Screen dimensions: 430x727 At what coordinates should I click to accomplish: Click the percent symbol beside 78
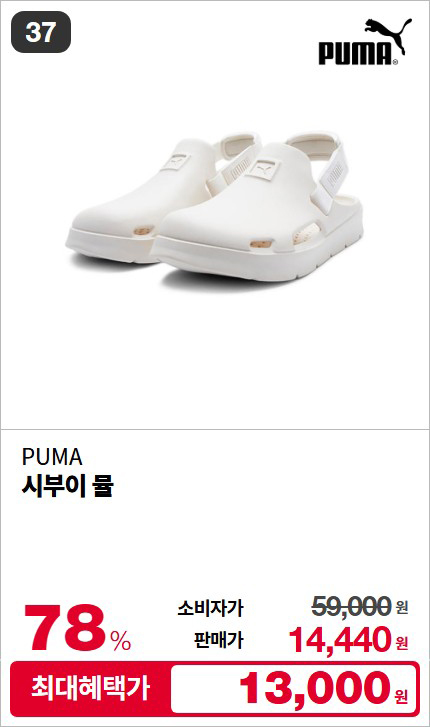click(121, 640)
